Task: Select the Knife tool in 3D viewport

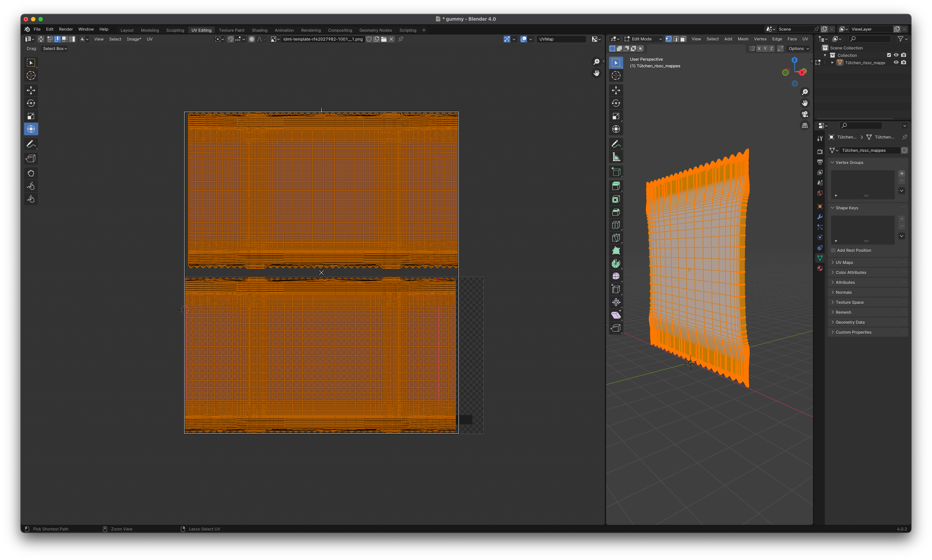Action: pyautogui.click(x=616, y=238)
